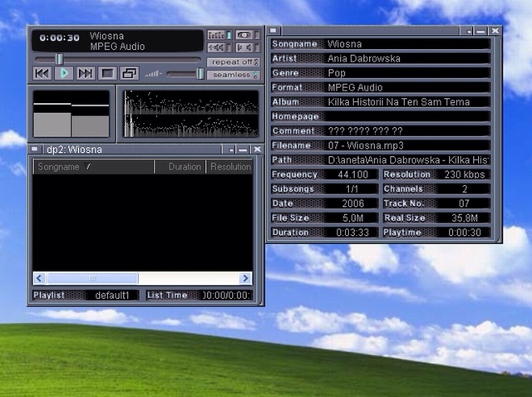Click the Real Size value 35,8M
The image size is (532, 397).
click(465, 218)
